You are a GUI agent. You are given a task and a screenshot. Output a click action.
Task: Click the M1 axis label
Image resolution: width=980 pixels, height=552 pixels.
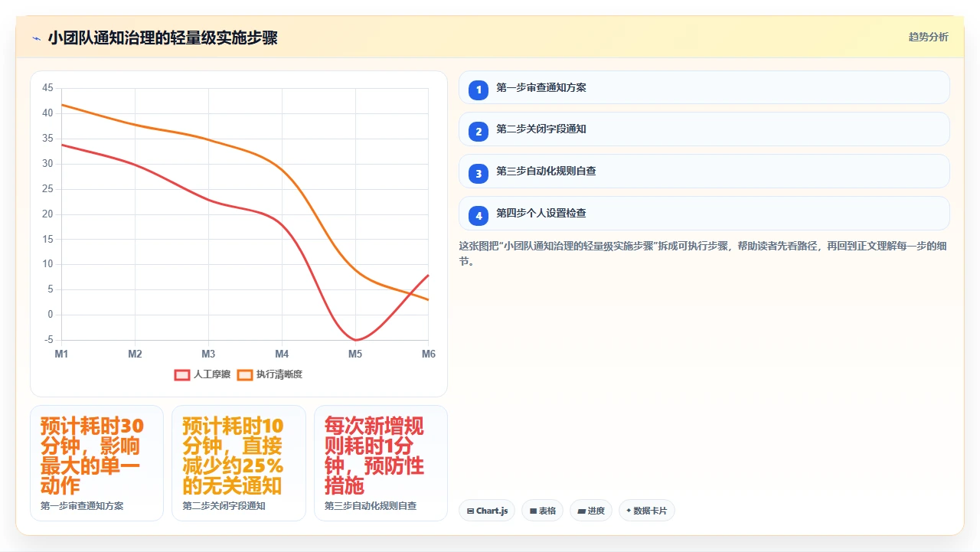pyautogui.click(x=61, y=354)
